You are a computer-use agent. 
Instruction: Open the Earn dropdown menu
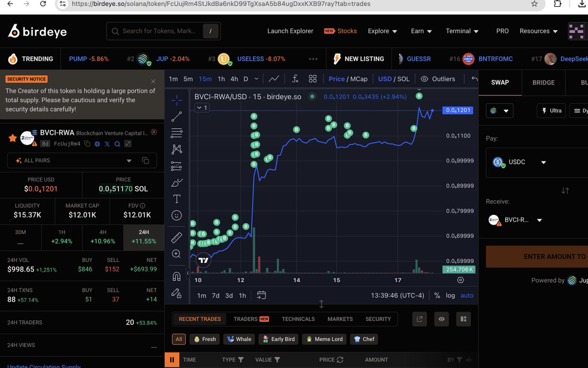(x=421, y=31)
